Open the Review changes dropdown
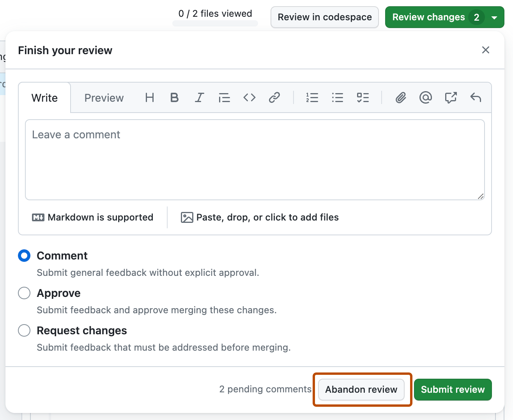Viewport: 513px width, 420px height. (494, 17)
